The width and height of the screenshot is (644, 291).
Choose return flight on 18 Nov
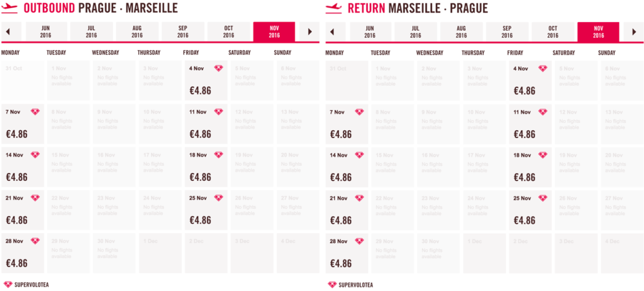pyautogui.click(x=530, y=167)
